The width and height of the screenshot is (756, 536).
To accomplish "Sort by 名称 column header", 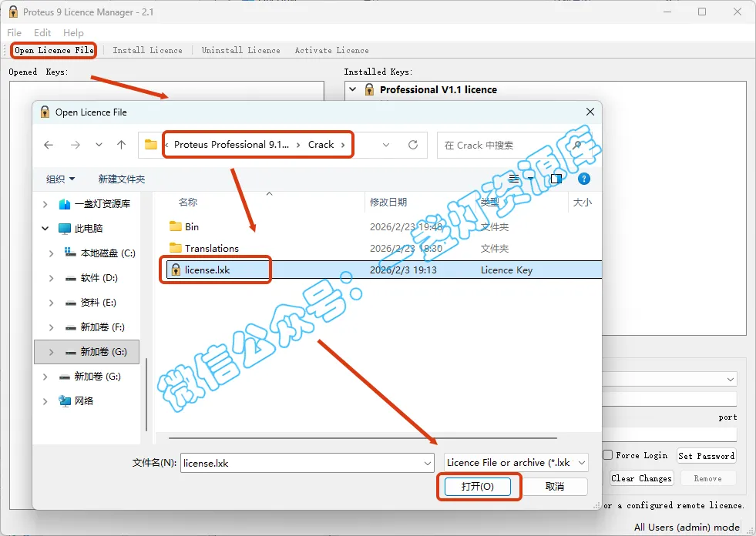I will click(x=188, y=202).
